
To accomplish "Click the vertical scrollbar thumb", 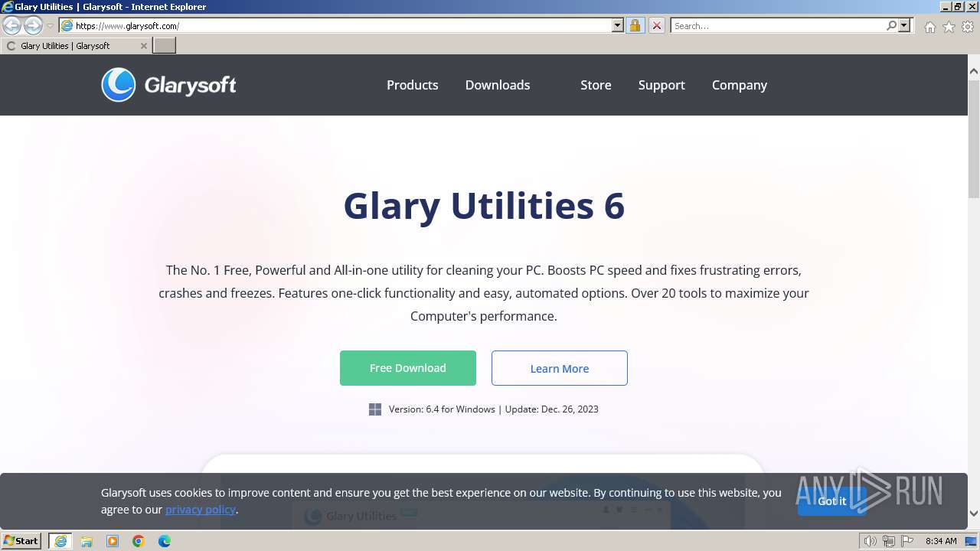I will pyautogui.click(x=974, y=138).
